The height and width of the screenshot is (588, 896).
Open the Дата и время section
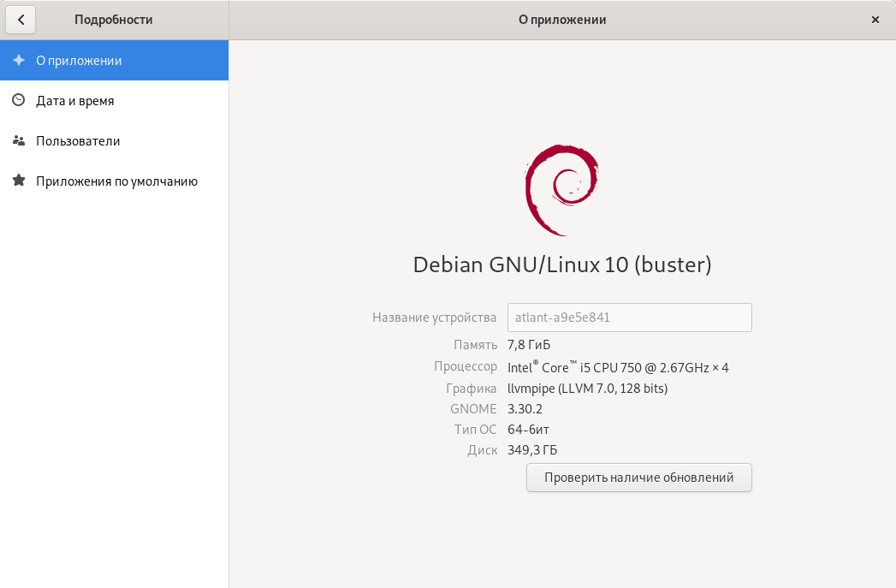click(75, 101)
